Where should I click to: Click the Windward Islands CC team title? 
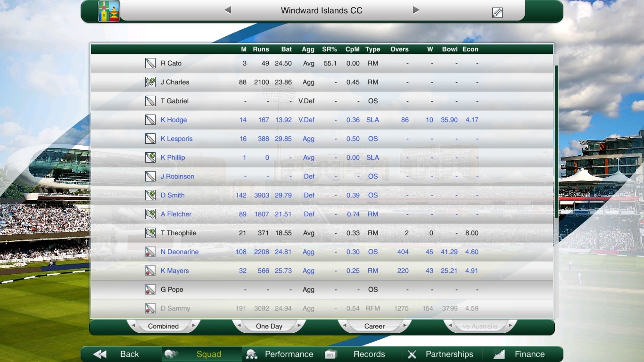[x=322, y=10]
